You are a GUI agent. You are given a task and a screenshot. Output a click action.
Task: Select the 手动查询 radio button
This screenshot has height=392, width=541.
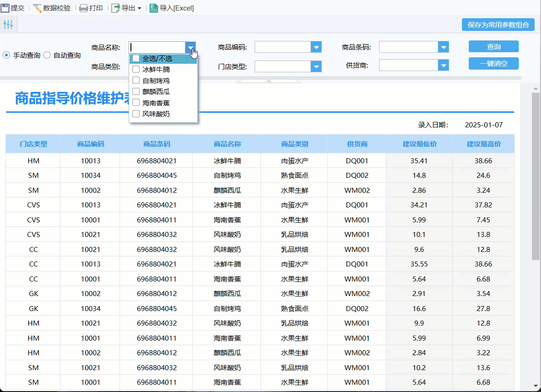coord(6,55)
